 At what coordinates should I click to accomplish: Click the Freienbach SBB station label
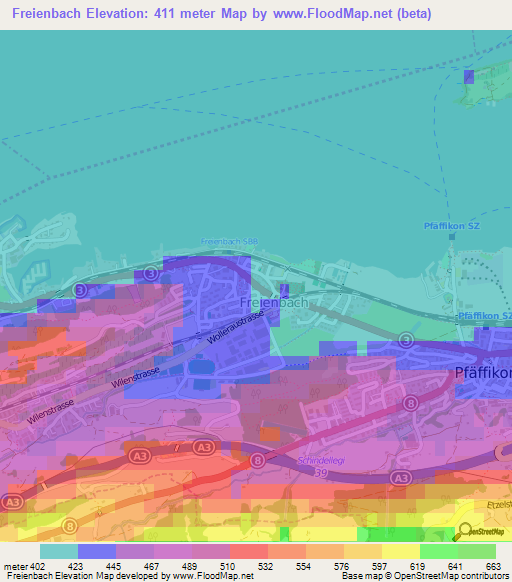(229, 242)
